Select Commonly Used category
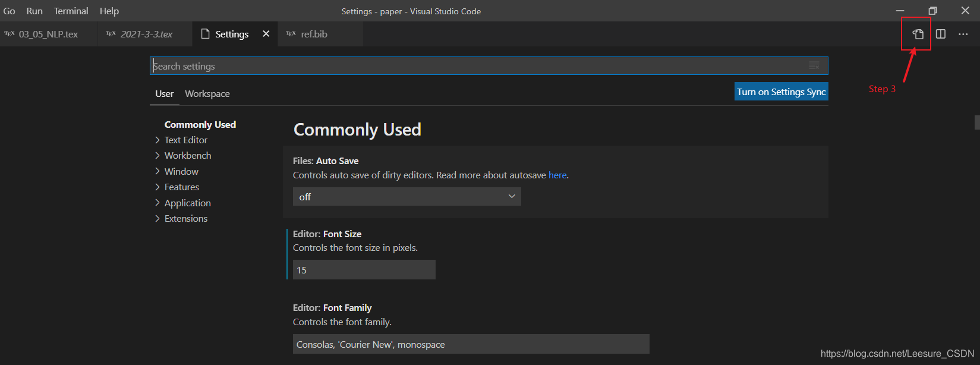Screen dimensions: 980x365 pos(200,124)
